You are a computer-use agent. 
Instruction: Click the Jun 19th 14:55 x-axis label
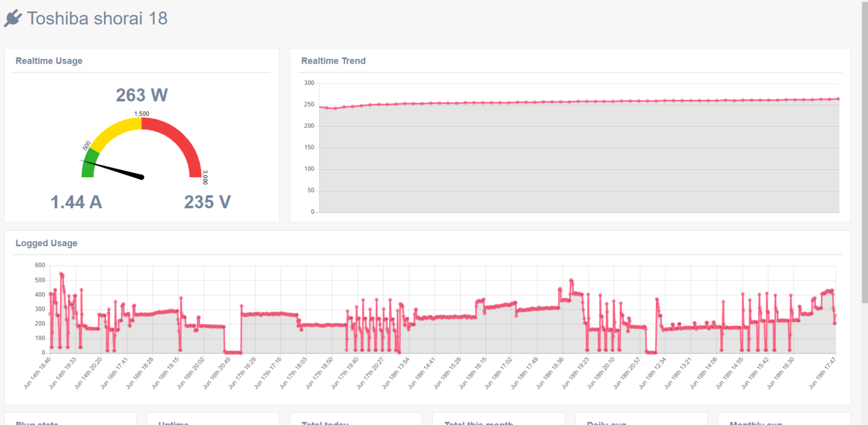click(730, 373)
